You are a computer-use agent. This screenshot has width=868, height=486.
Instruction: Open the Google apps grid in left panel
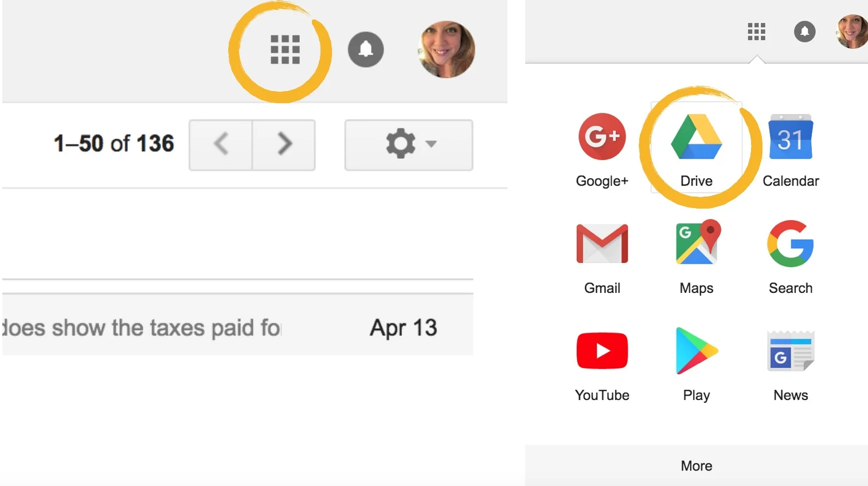pos(285,49)
